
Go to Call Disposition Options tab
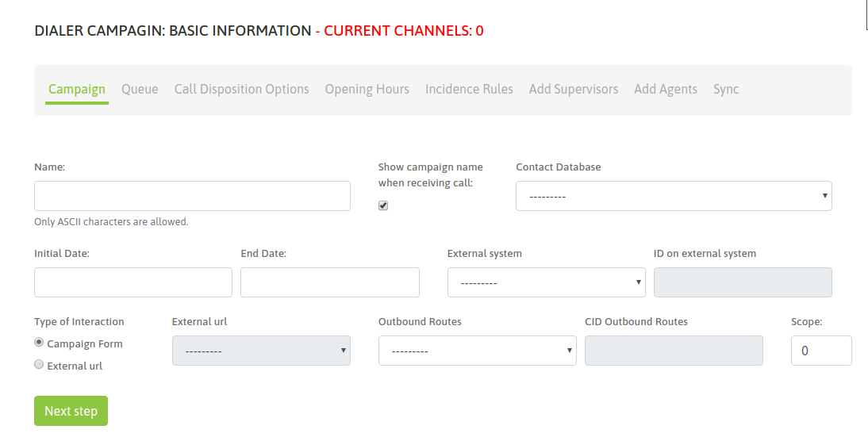click(241, 89)
